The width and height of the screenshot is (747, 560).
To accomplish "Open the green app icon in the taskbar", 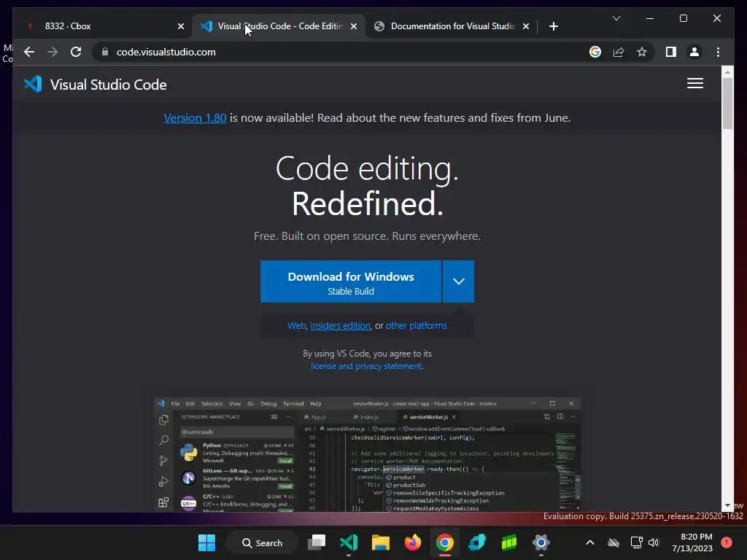I will click(508, 542).
